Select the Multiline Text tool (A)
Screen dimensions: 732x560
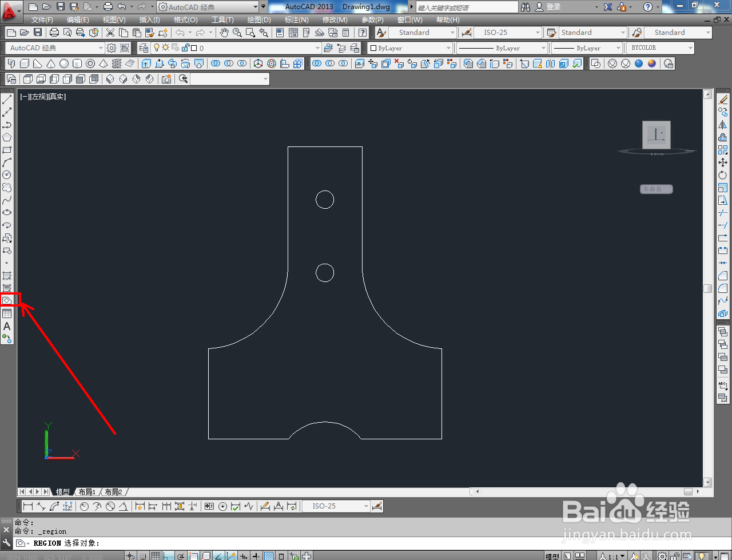[7, 326]
